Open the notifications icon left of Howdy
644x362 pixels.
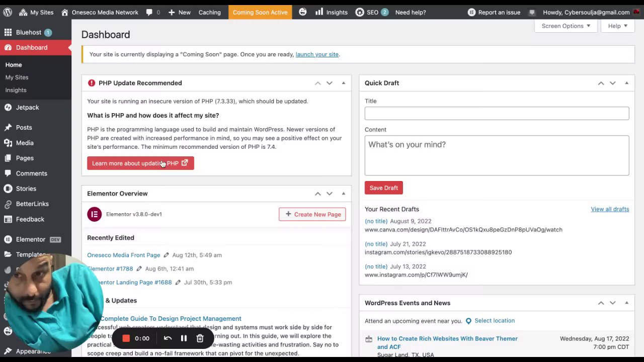[x=532, y=12]
